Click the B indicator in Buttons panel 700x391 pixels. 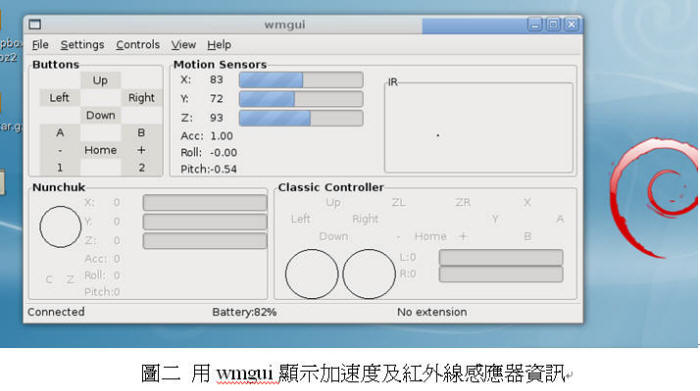[x=142, y=133]
